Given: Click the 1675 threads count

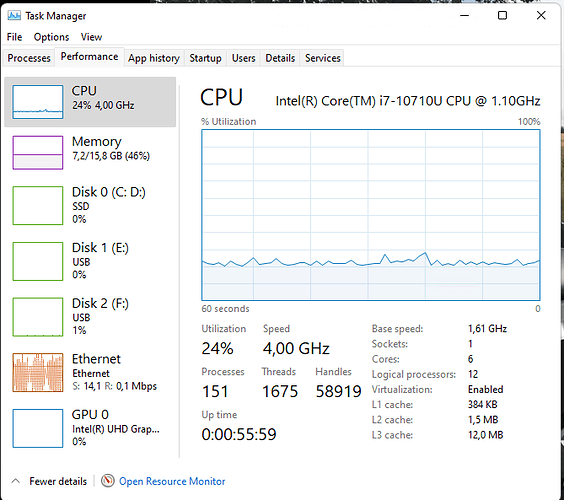Looking at the screenshot, I should [280, 391].
